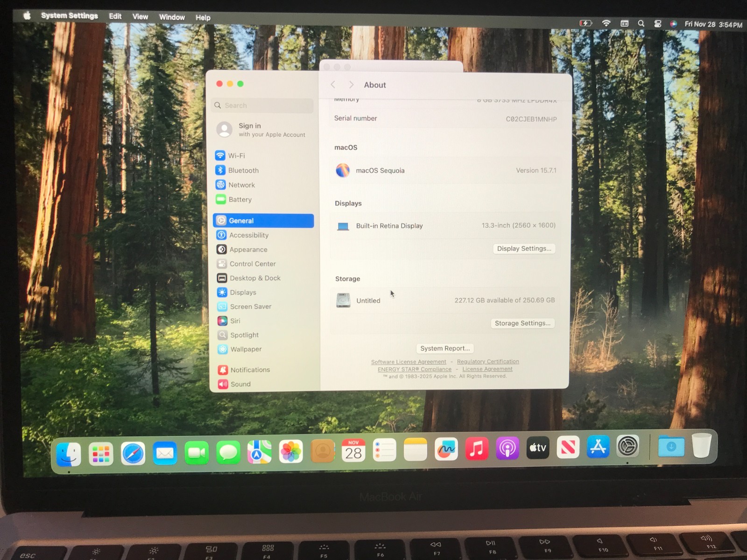Select Spotlight in the settings sidebar
Viewport: 747px width, 560px height.
point(265,335)
